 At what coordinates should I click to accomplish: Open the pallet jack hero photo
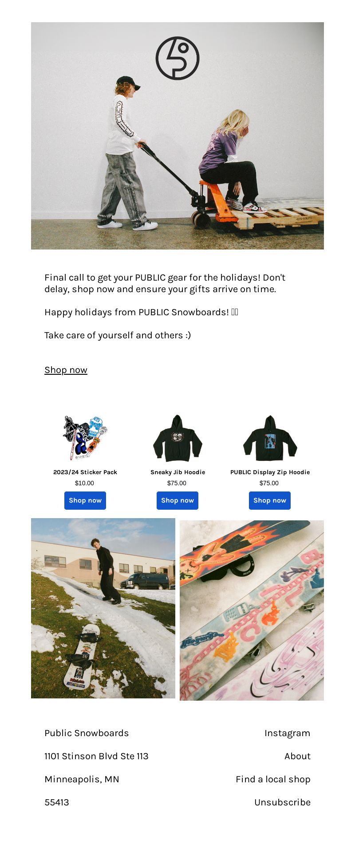point(177,136)
